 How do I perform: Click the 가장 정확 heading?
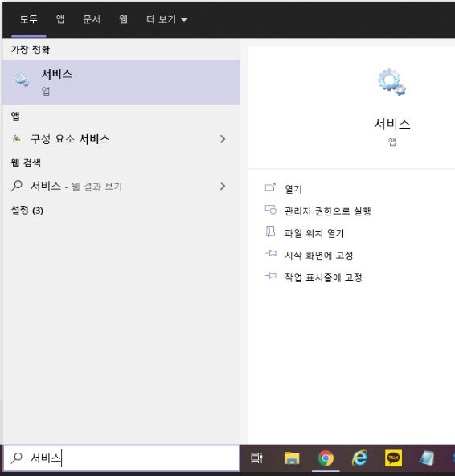pyautogui.click(x=31, y=50)
